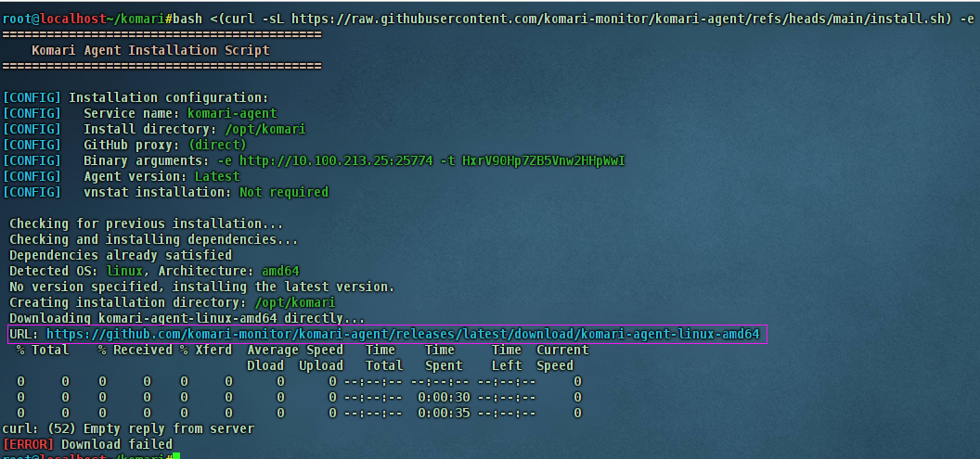
Task: Select the token HxrV90Hp7ZB5Vnw2HHpWwI
Action: pos(544,161)
